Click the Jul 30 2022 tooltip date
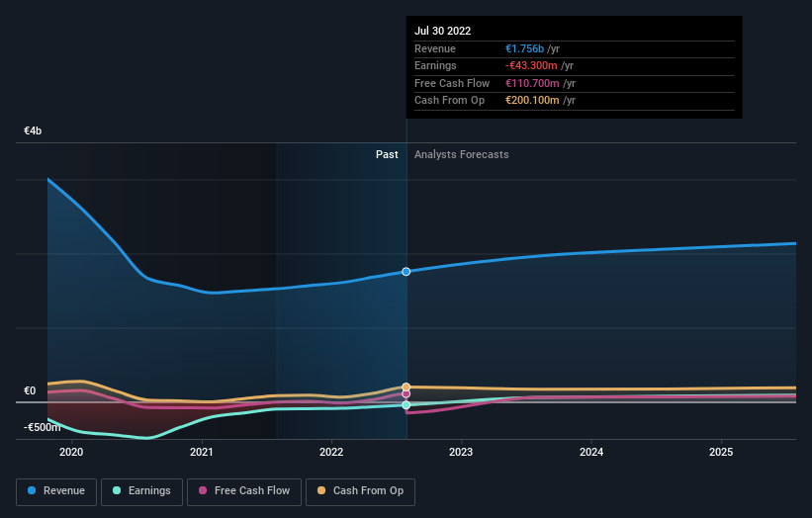812x518 pixels. 443,31
